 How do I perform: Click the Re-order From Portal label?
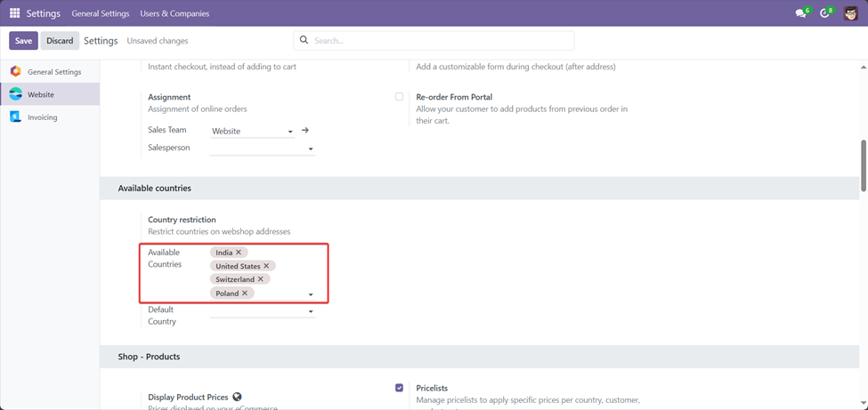(454, 97)
